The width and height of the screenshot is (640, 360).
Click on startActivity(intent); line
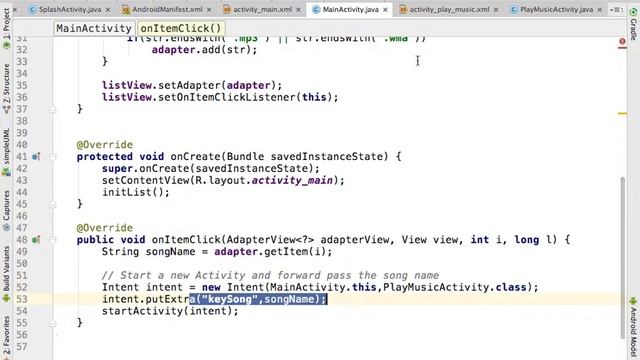point(170,311)
